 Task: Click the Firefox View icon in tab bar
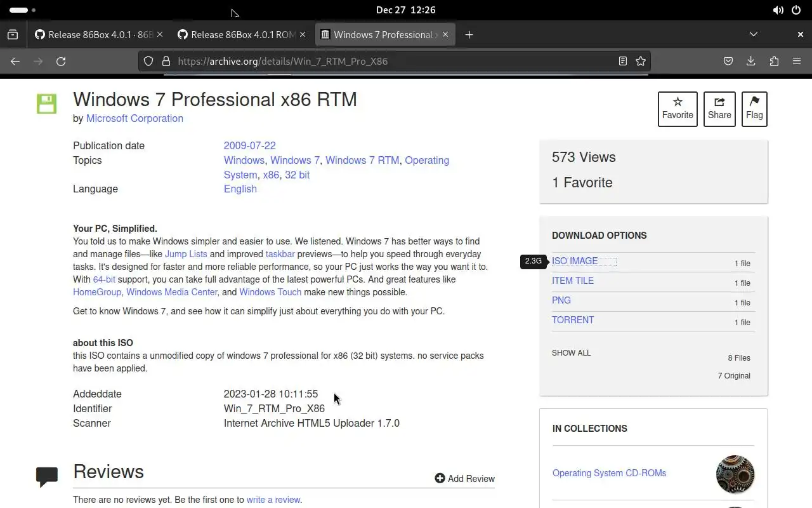point(13,35)
